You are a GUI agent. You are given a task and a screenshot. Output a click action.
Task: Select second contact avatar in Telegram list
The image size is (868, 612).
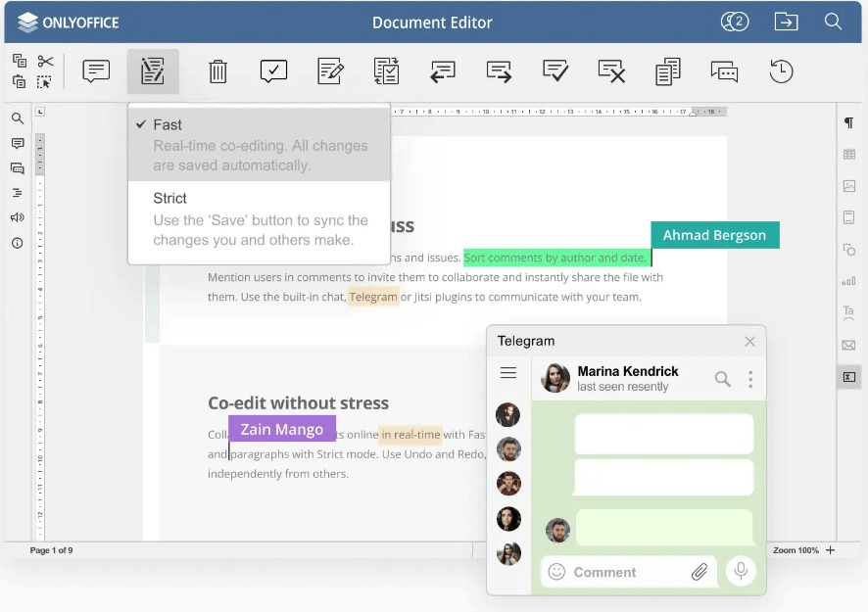pyautogui.click(x=508, y=449)
